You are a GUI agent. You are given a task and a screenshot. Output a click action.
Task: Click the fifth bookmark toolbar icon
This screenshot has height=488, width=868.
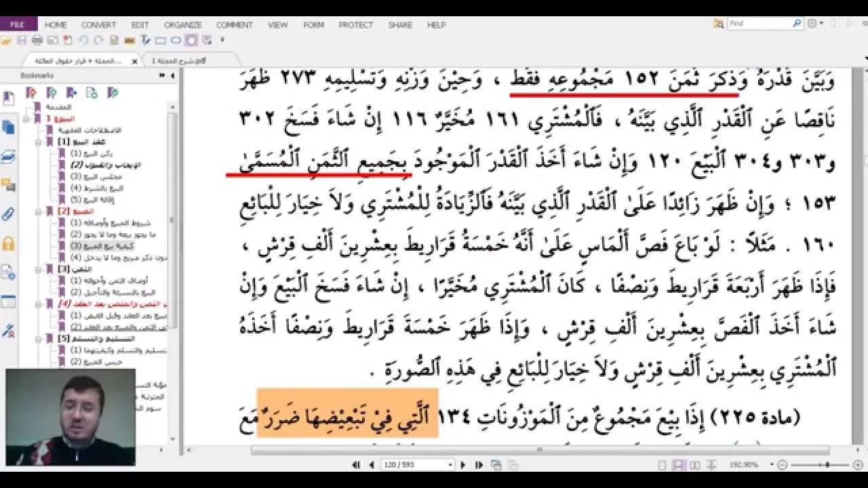(x=113, y=93)
